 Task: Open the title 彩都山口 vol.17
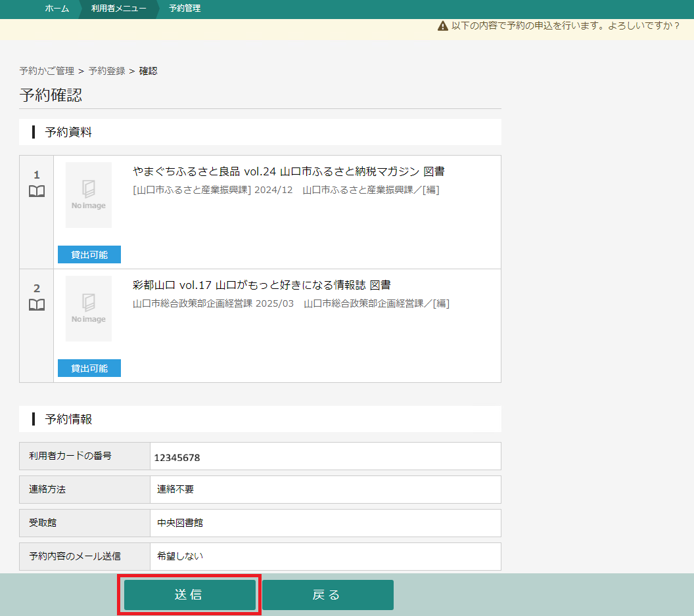pyautogui.click(x=262, y=285)
